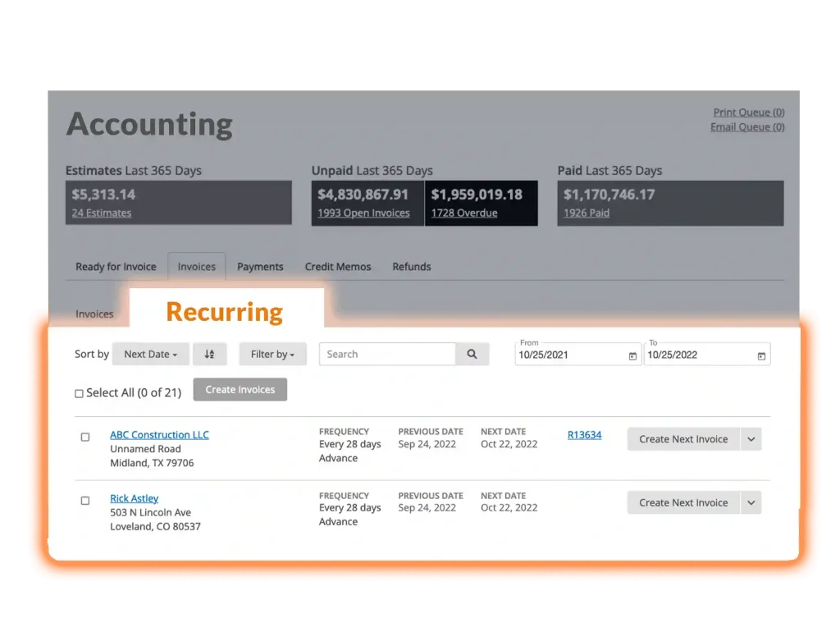The width and height of the screenshot is (840, 623).
Task: Click the $5,313.14 estimates total
Action: 103,195
